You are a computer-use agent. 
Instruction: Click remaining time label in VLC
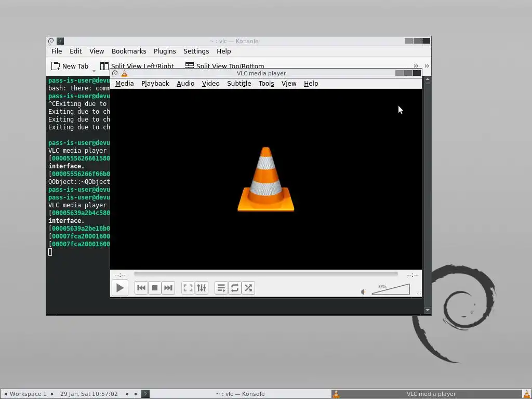(412, 275)
